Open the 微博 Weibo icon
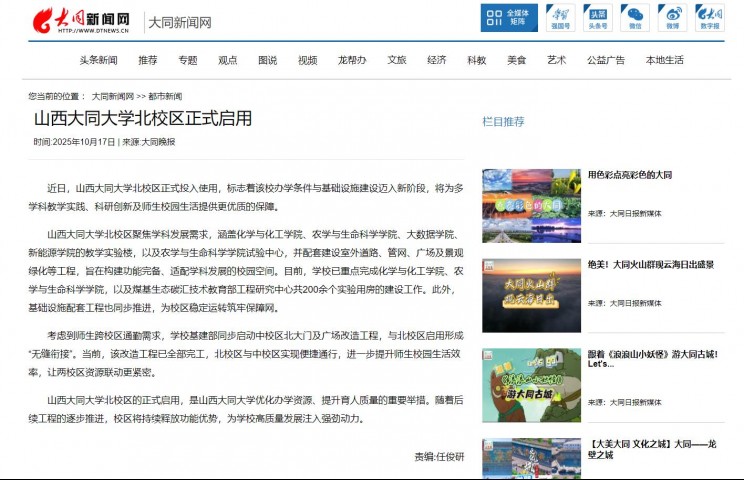 point(672,17)
